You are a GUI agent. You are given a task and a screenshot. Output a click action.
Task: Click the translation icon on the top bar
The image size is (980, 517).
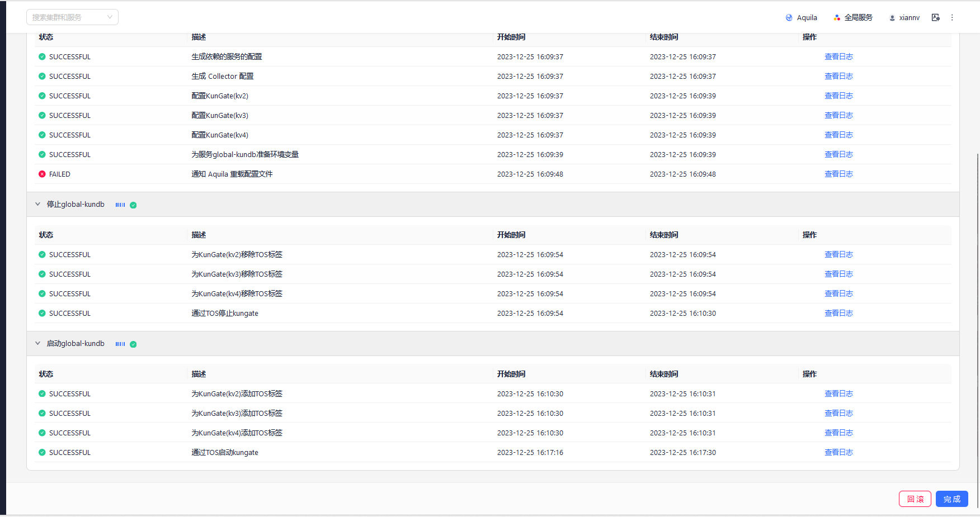click(x=936, y=17)
